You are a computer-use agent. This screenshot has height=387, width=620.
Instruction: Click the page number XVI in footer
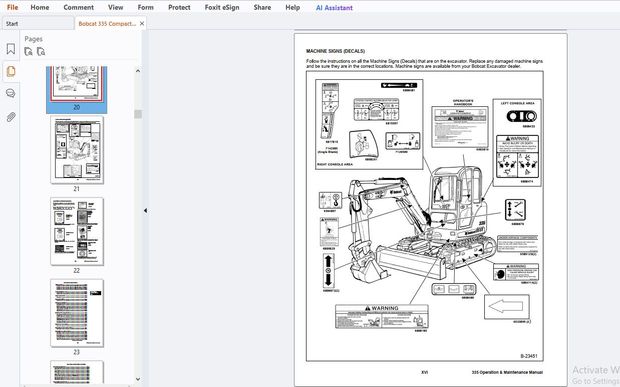tap(424, 372)
